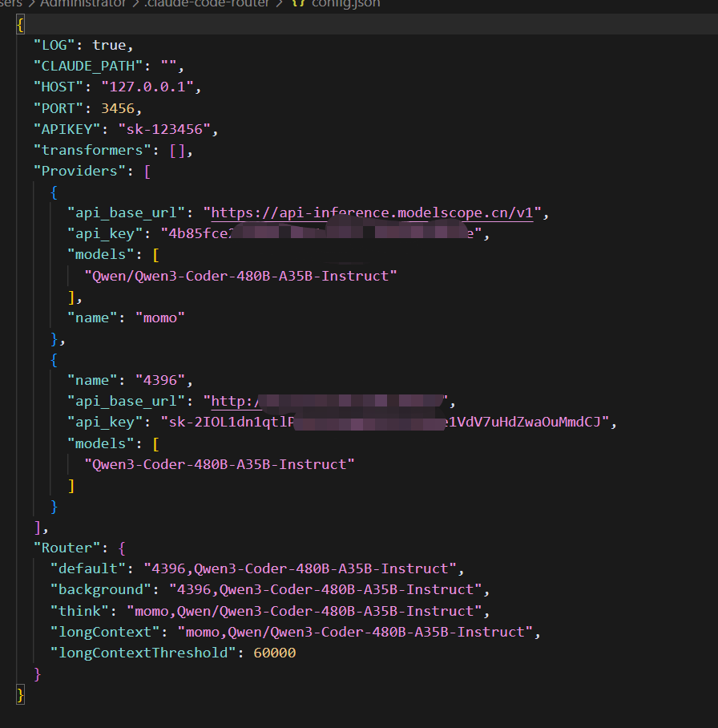The image size is (718, 728).
Task: Click the Qwen/Qwen3-Coder model string under momo
Action: pyautogui.click(x=240, y=277)
